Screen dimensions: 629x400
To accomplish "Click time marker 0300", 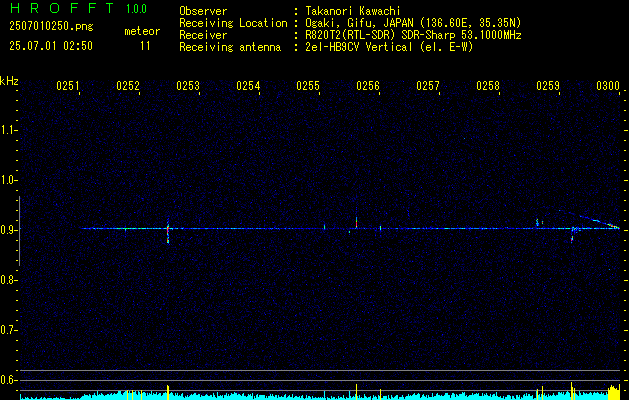I will pyautogui.click(x=608, y=86).
